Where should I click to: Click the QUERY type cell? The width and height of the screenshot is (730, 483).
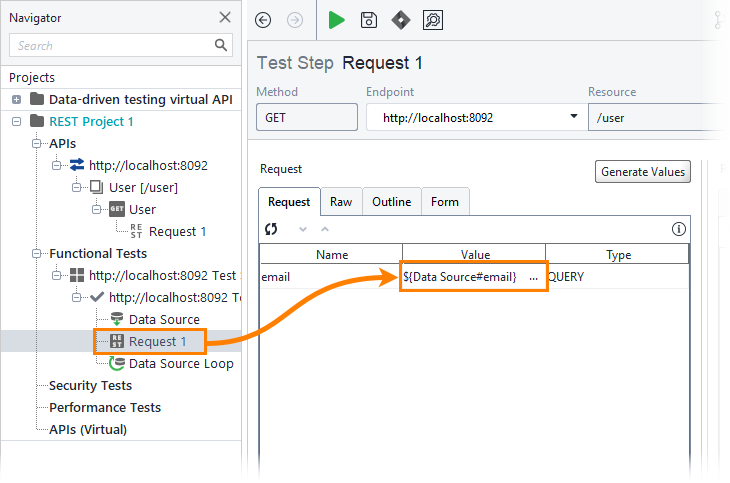point(617,277)
